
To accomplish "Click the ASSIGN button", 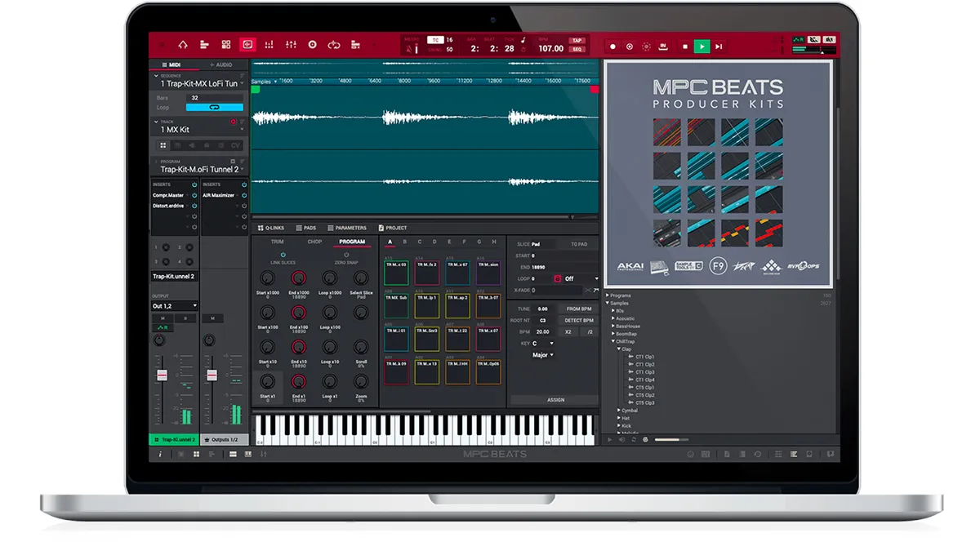I will (x=555, y=400).
